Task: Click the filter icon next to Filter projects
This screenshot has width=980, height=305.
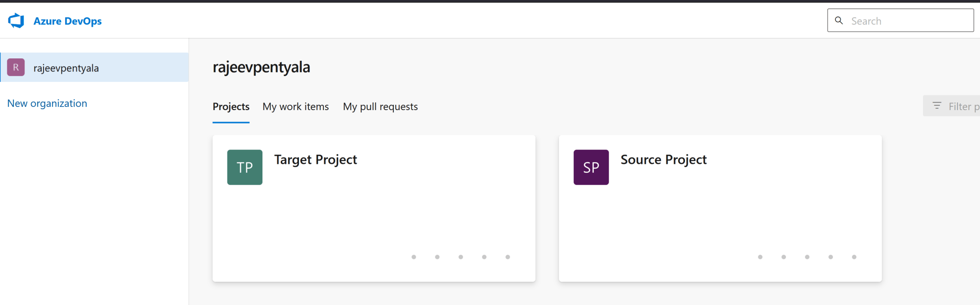Action: [937, 106]
